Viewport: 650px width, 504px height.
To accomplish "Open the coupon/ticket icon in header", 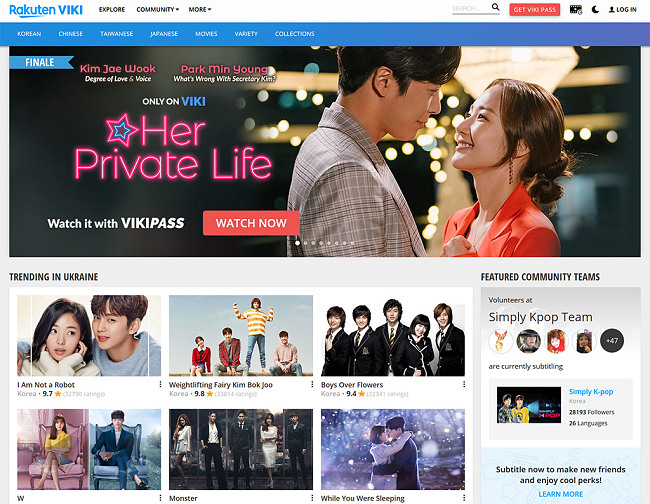I will click(576, 10).
